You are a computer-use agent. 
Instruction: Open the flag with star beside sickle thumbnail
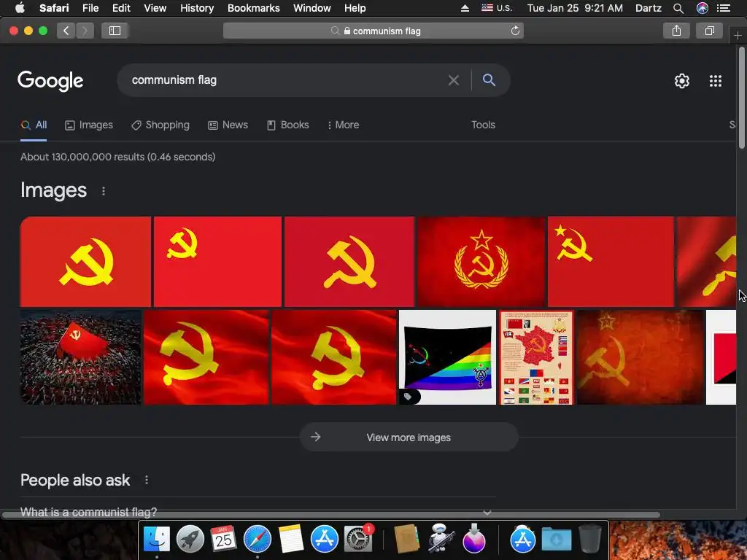(611, 262)
